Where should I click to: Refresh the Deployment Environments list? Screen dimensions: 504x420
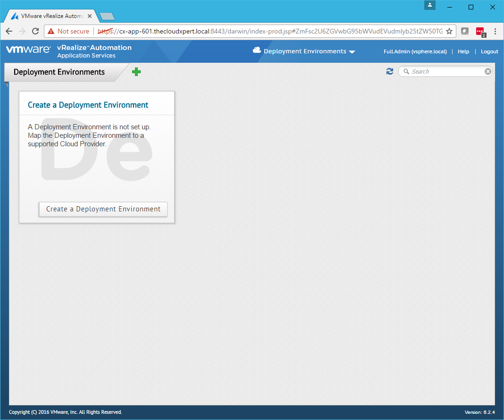tap(390, 71)
